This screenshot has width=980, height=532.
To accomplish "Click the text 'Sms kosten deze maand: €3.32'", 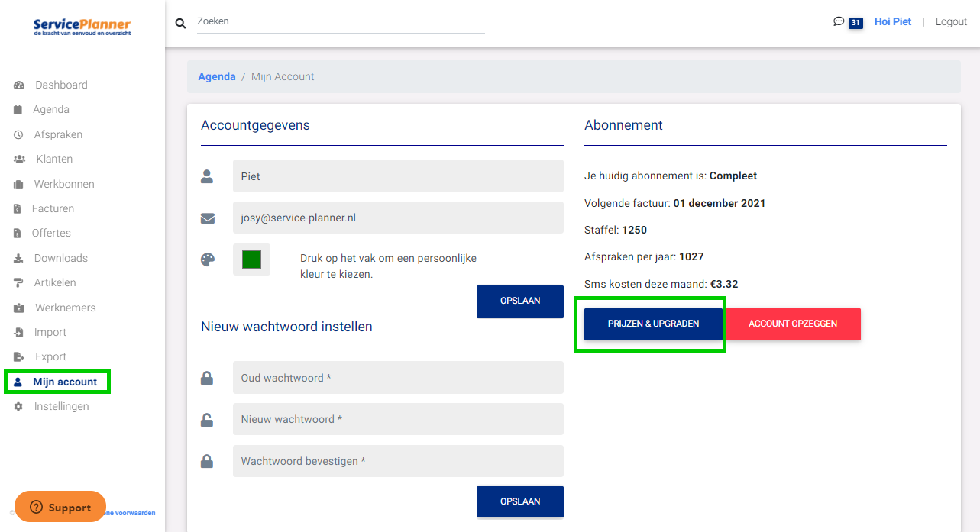I will tap(661, 284).
